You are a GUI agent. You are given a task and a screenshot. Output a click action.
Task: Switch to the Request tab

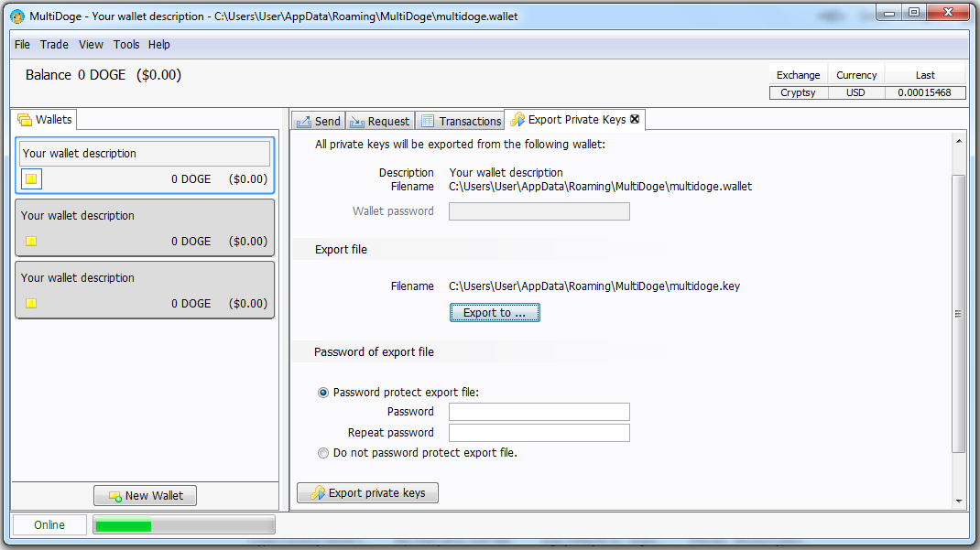(379, 121)
